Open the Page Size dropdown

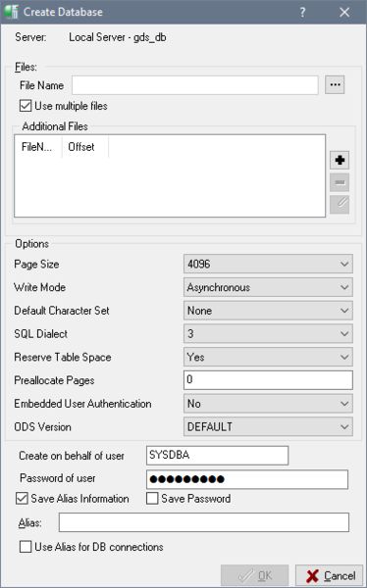(x=268, y=264)
